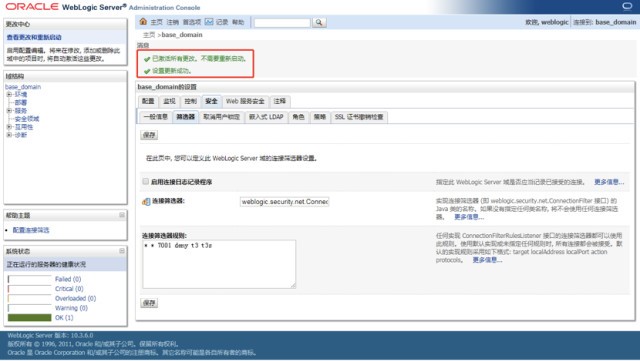Open 更多信息 link for 连接筛选器 description

pos(469,217)
